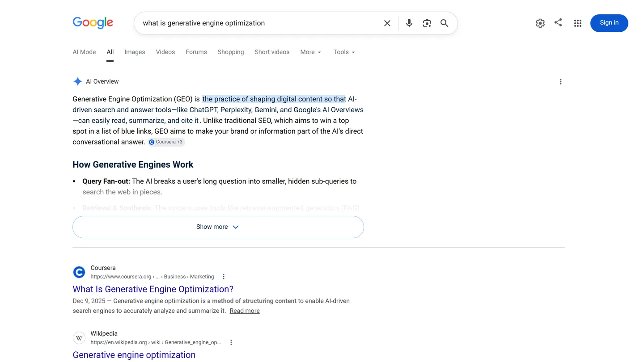Viewport: 644px width, 362px height.
Task: Open the Google apps grid icon
Action: [578, 23]
